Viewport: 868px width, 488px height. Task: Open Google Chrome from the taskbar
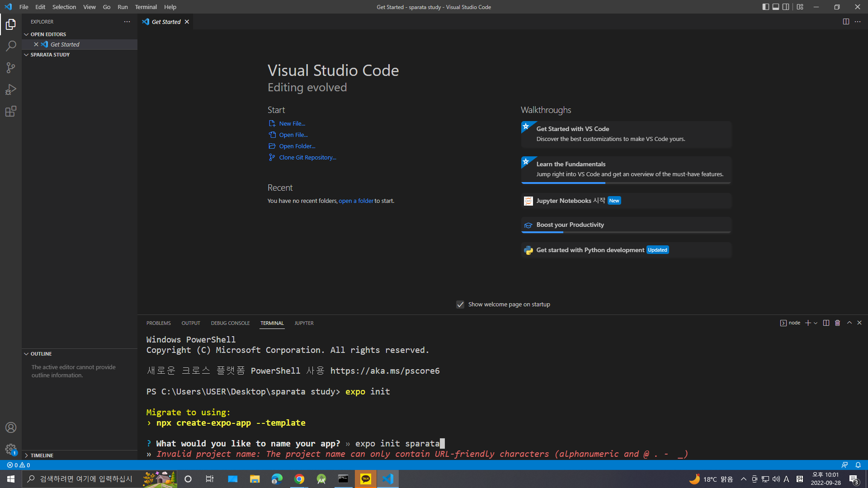point(299,479)
